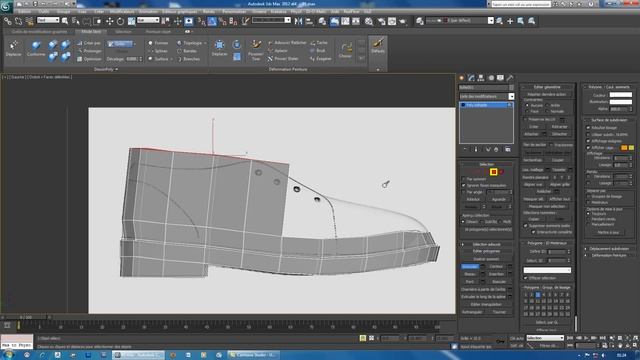Expand Déplacement subdivision rollout
The width and height of the screenshot is (640, 360).
click(x=609, y=249)
